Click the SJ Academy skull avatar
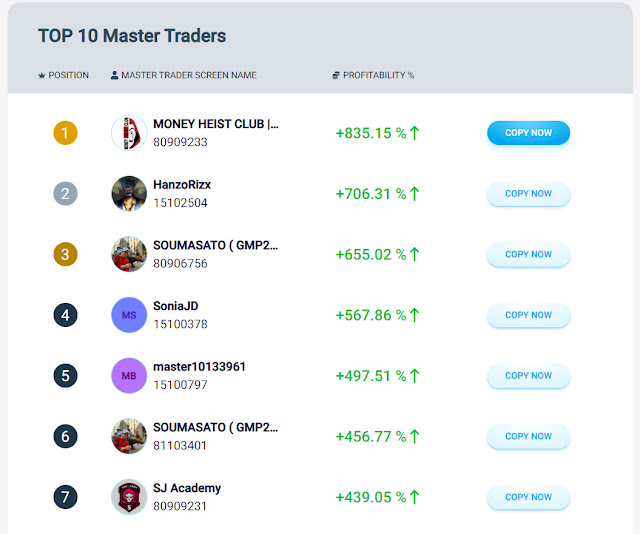 point(129,497)
